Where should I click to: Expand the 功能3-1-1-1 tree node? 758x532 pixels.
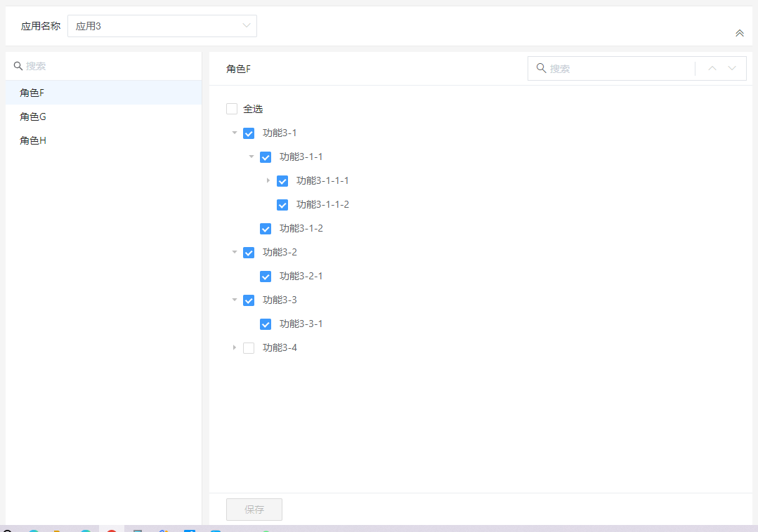pos(268,180)
